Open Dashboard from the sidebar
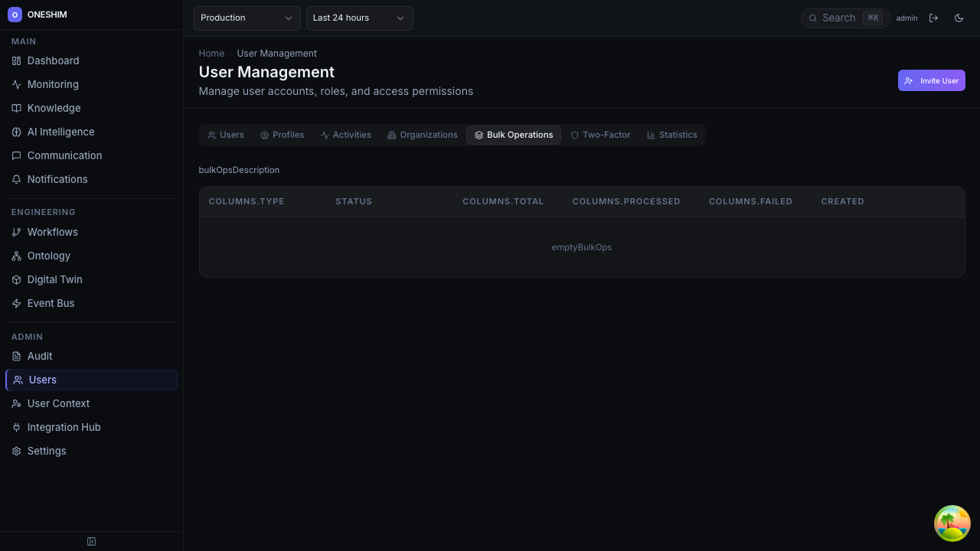 [x=53, y=60]
